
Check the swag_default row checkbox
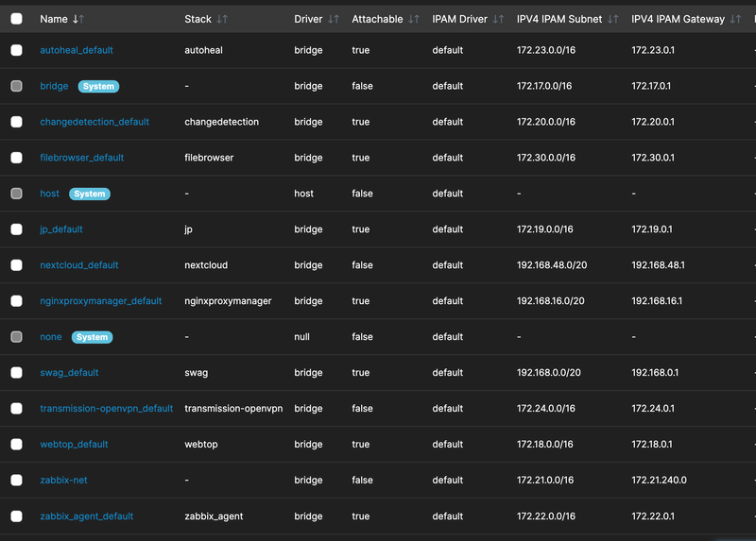click(16, 373)
